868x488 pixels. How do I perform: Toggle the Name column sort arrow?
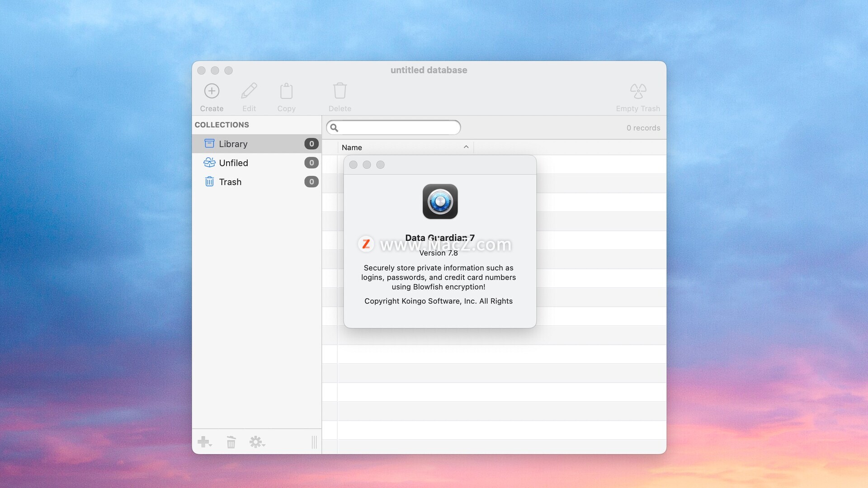pyautogui.click(x=466, y=147)
